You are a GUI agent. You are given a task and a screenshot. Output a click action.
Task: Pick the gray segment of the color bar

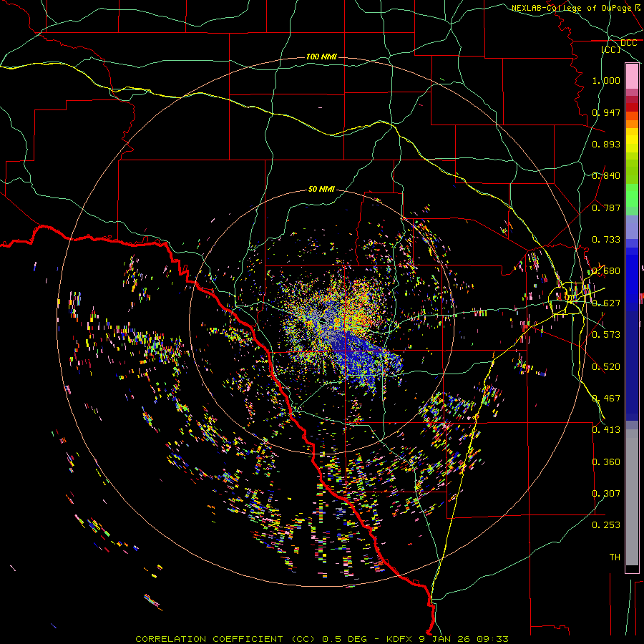[x=632, y=497]
